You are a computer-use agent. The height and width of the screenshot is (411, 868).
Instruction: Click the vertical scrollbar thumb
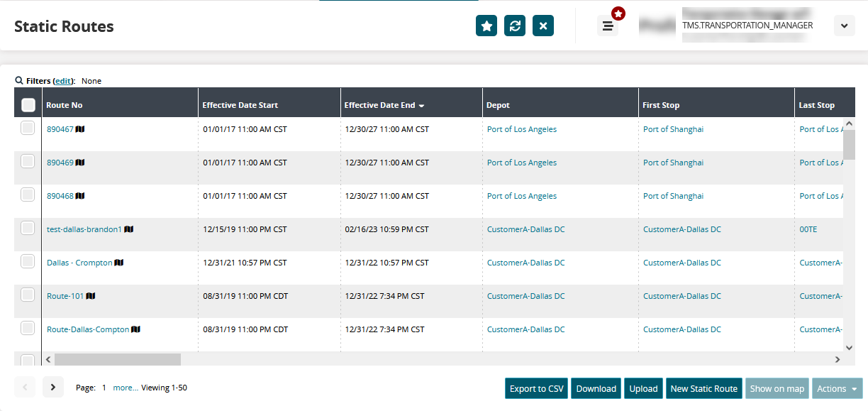tap(849, 145)
